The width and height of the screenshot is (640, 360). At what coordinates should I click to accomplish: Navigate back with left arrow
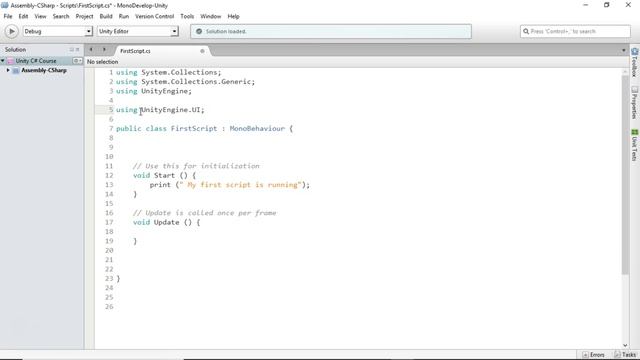click(91, 50)
